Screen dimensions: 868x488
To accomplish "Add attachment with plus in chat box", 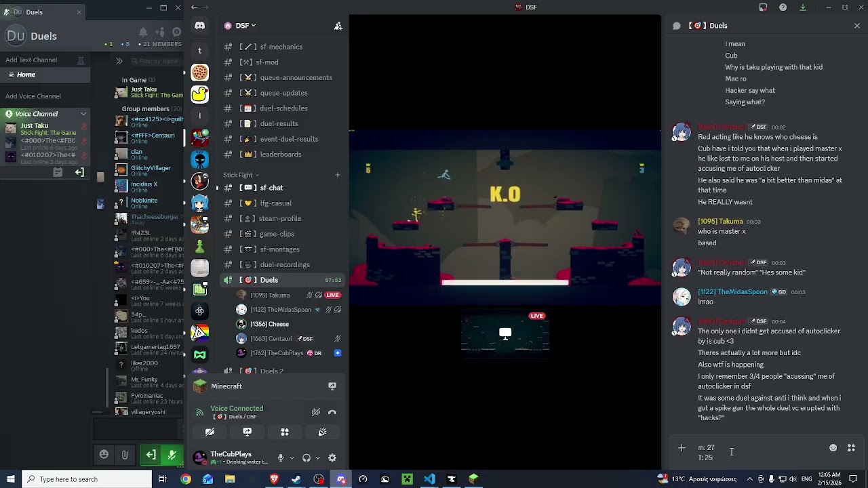I will 682,448.
